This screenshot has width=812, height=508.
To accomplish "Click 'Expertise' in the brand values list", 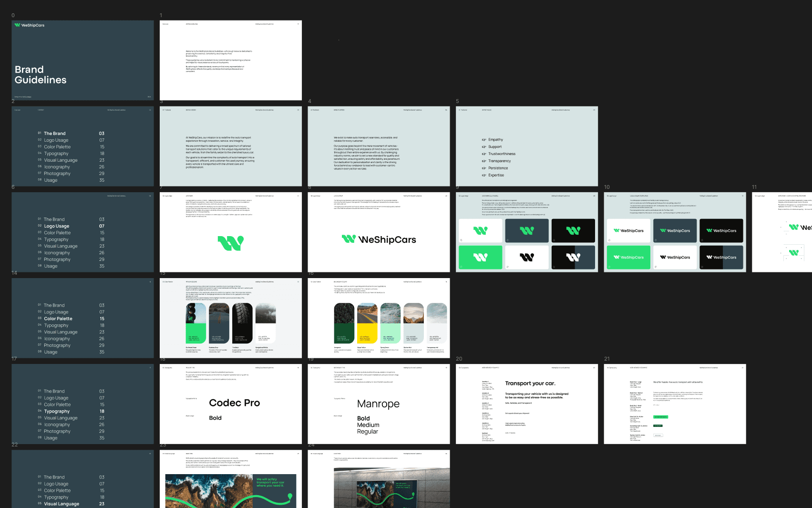I will (496, 175).
